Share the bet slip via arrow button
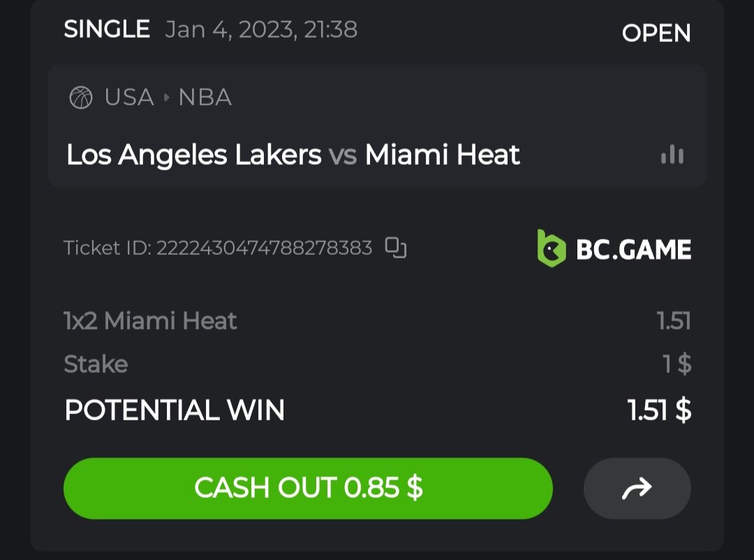754x560 pixels. pos(637,488)
